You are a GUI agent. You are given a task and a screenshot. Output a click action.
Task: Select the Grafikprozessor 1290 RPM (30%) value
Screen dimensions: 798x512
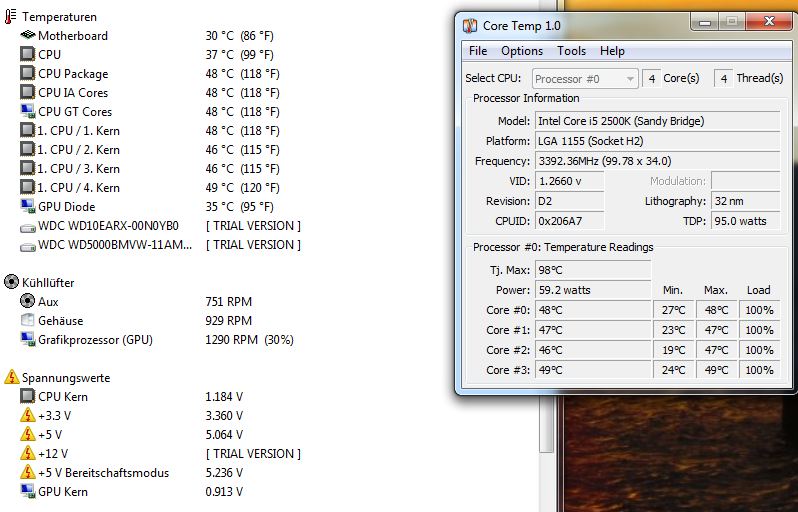coord(249,339)
